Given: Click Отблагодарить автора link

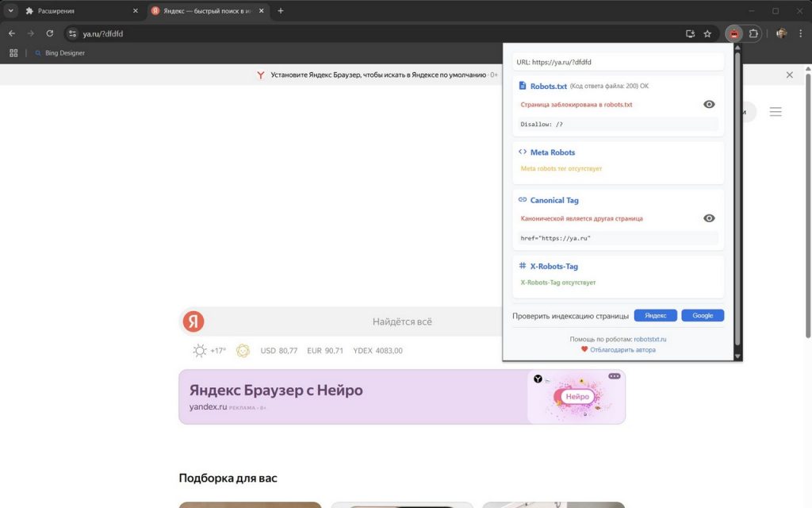Looking at the screenshot, I should (622, 350).
